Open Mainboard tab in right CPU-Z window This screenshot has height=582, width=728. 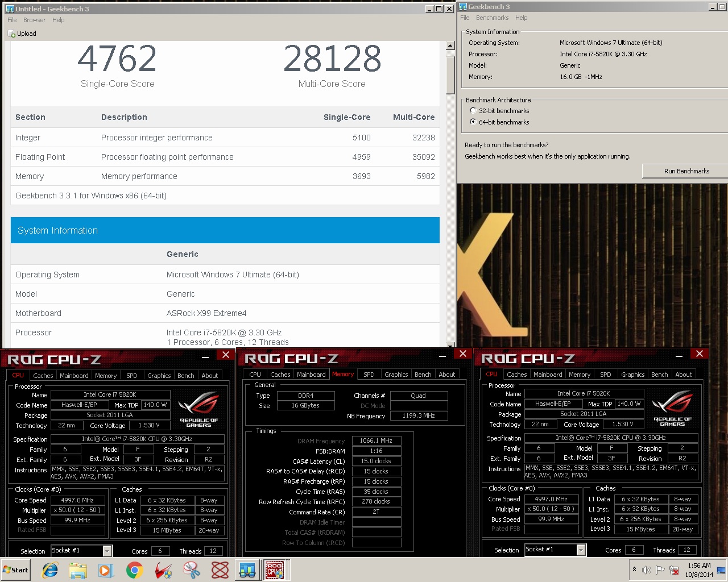coord(548,375)
